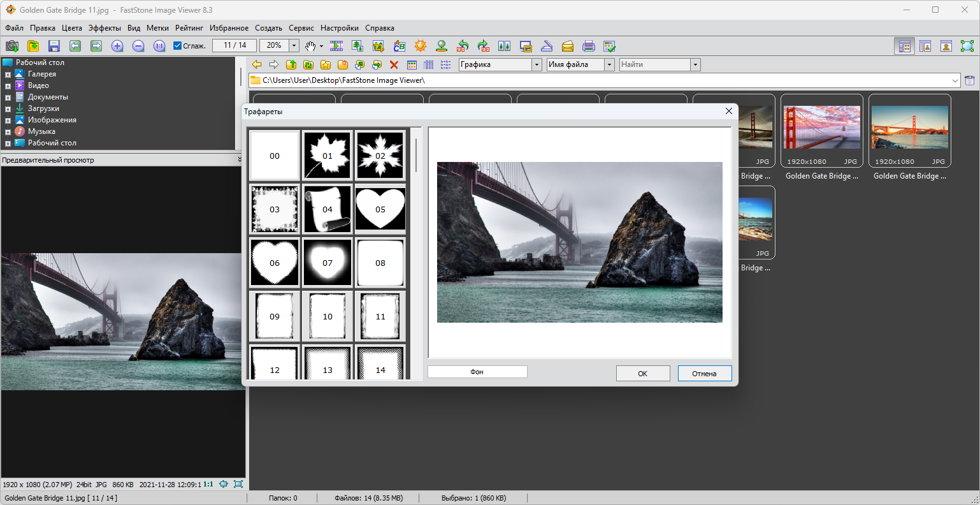This screenshot has width=980, height=505.
Task: Select heart-shaped stencil 05
Action: [380, 209]
